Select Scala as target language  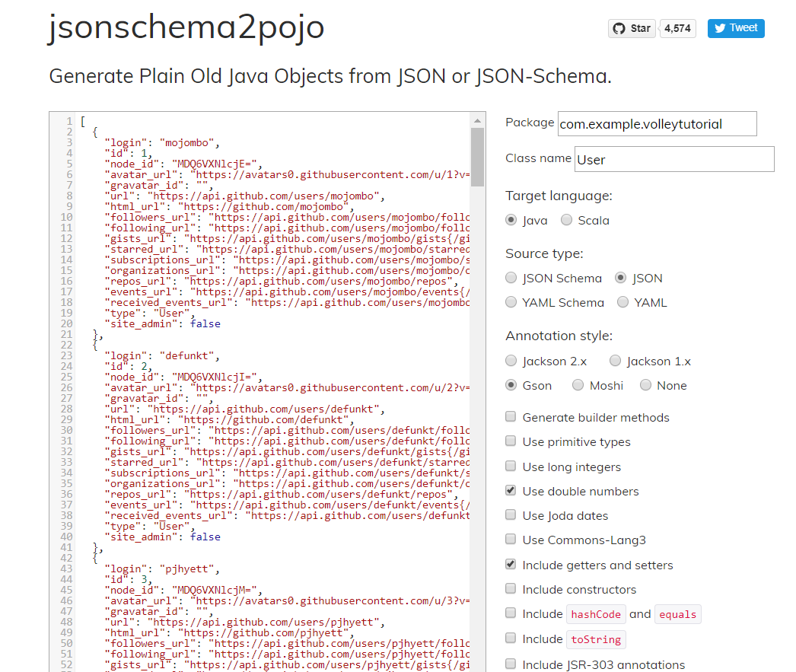[x=566, y=220]
